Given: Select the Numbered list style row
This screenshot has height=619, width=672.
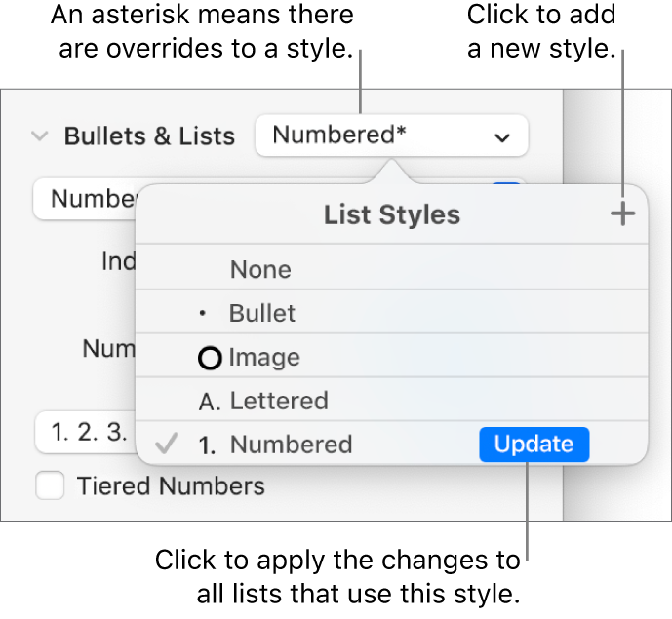Looking at the screenshot, I should point(291,445).
